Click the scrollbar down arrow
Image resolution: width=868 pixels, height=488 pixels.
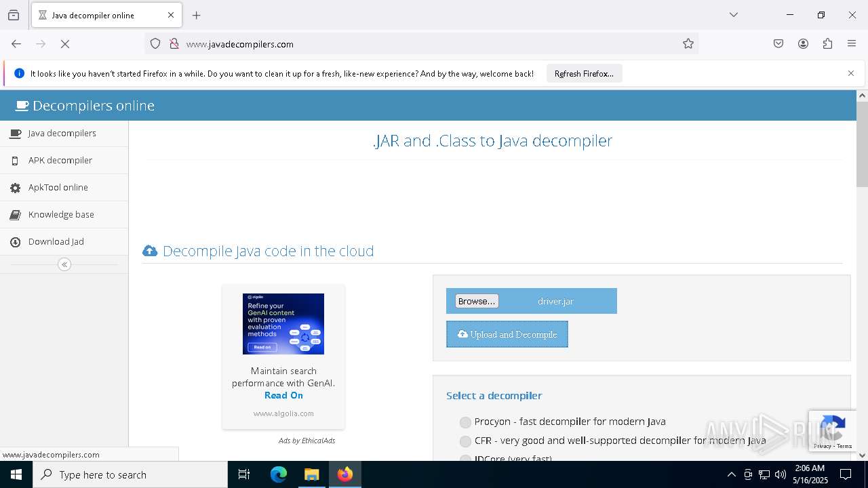coord(862,455)
